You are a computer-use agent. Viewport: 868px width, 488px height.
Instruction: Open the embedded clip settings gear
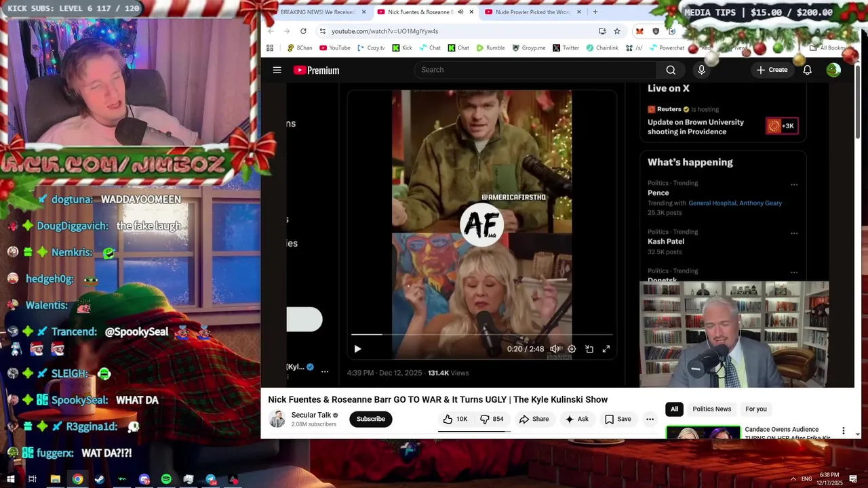pyautogui.click(x=572, y=349)
